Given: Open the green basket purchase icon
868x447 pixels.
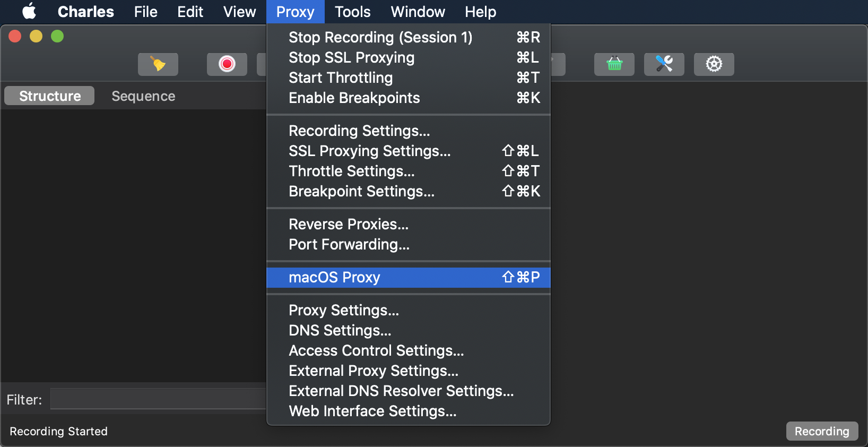Looking at the screenshot, I should tap(614, 64).
